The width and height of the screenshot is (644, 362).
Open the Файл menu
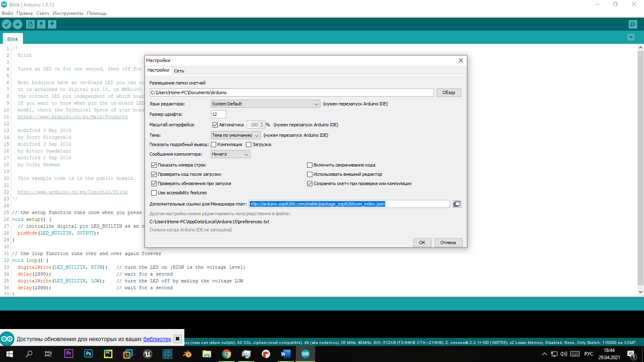coord(8,13)
